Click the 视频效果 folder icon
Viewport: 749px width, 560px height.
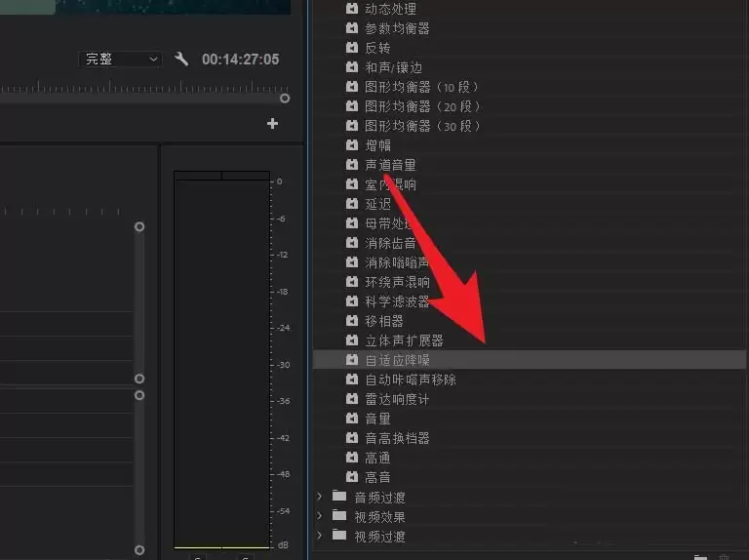click(x=339, y=516)
